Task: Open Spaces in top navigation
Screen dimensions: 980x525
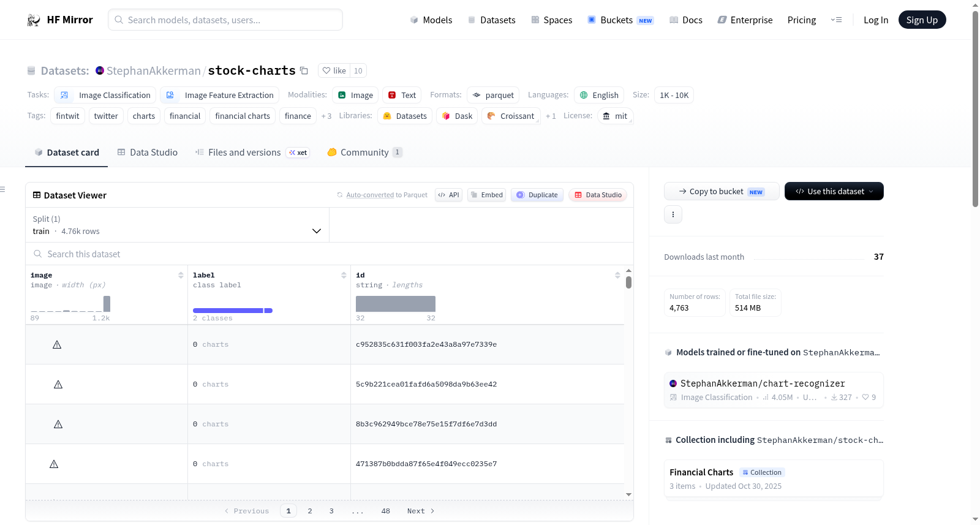Action: [551, 20]
